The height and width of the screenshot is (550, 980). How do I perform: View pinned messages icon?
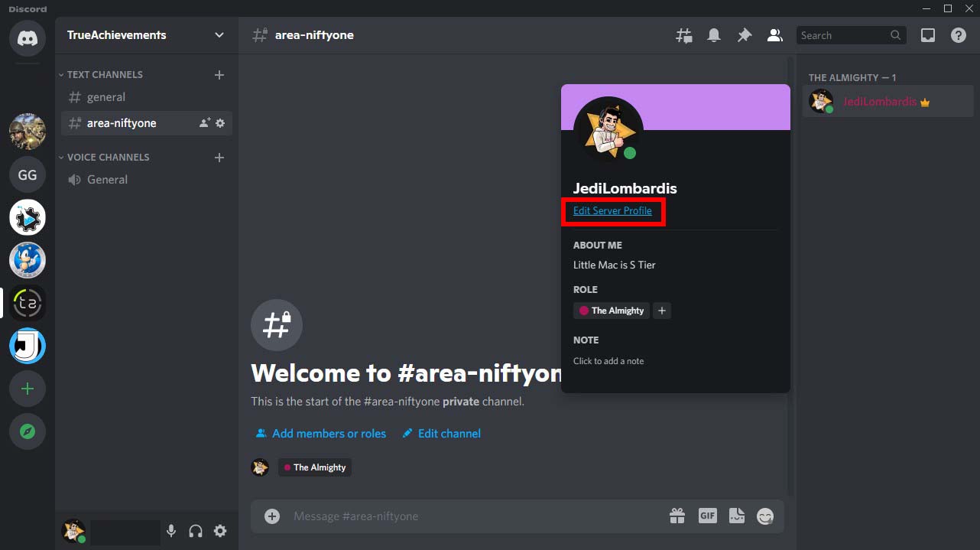tap(745, 34)
